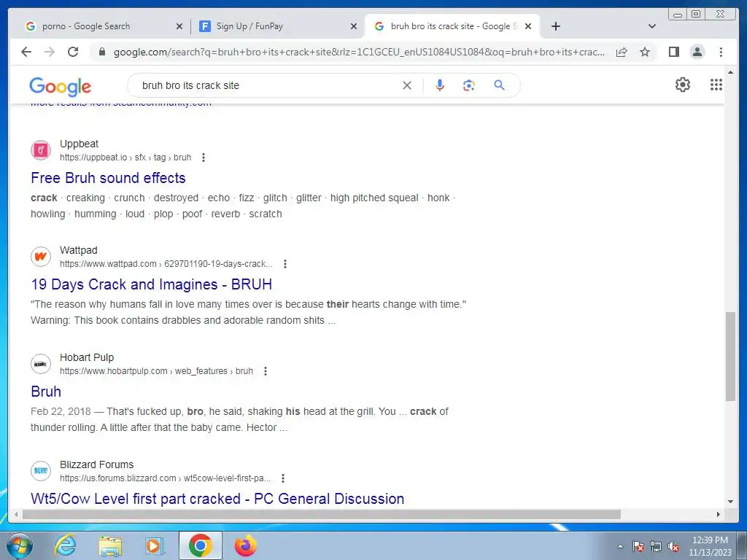Open more options for Uppbeat result
This screenshot has height=560, width=747.
click(x=204, y=157)
